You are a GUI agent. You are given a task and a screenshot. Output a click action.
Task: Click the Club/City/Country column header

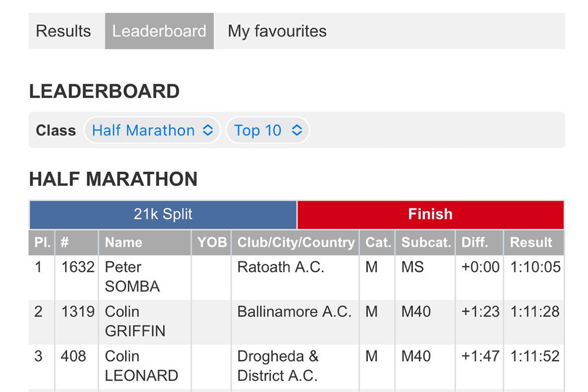tap(295, 243)
